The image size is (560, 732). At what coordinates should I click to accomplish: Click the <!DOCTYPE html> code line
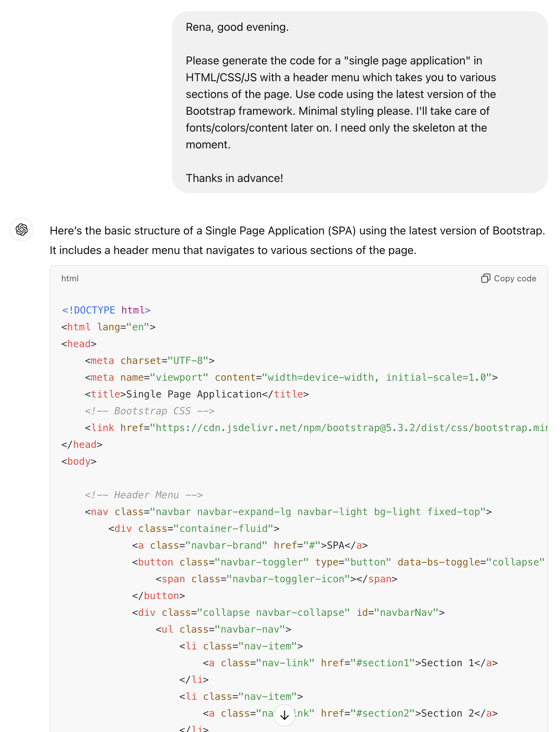106,310
